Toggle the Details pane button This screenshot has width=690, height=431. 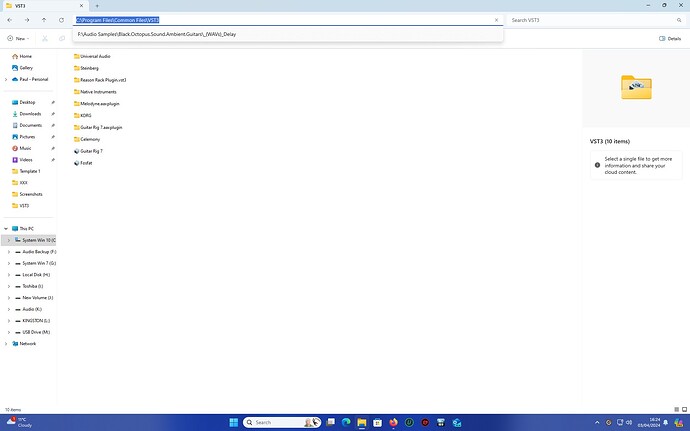tap(670, 39)
